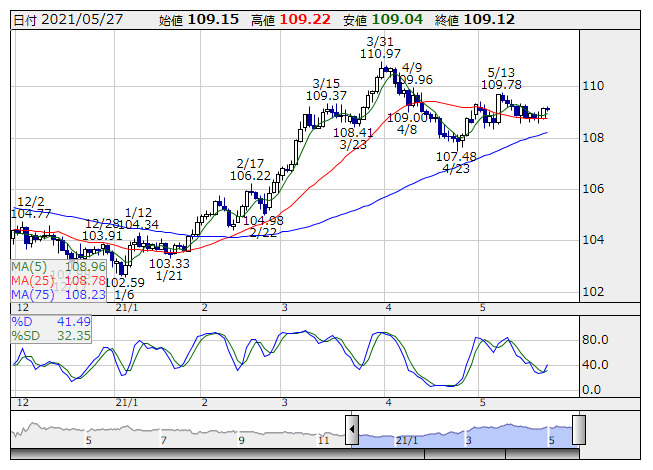Click the 2/17 106.22 peak label
Image resolution: width=653 pixels, height=470 pixels.
(x=250, y=169)
